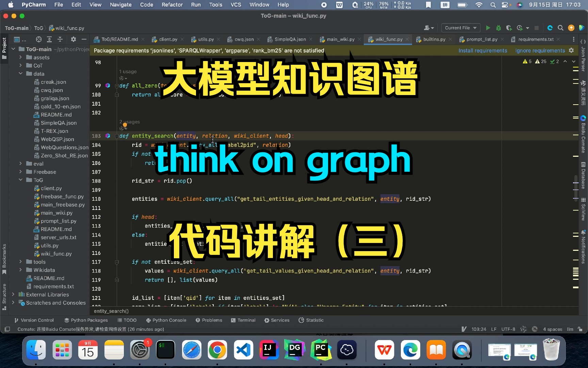Expand the eval folder
Viewport: 588px width, 368px height.
(x=20, y=164)
